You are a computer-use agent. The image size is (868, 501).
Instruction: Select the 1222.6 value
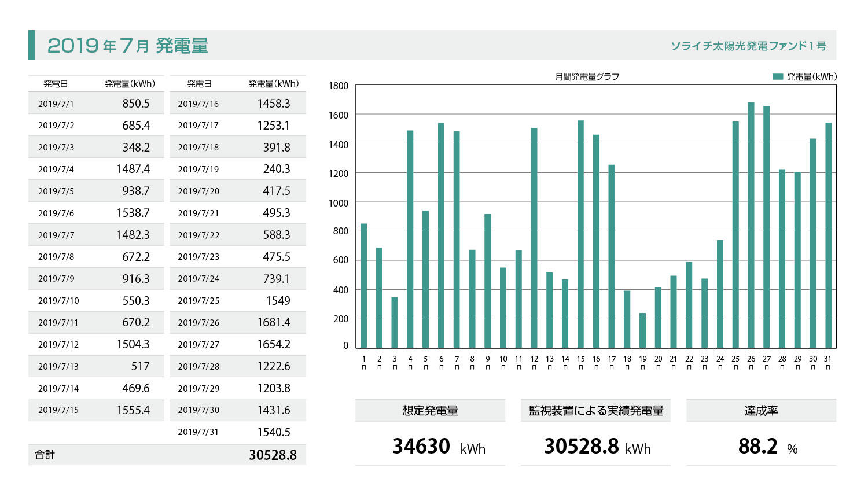pyautogui.click(x=274, y=366)
